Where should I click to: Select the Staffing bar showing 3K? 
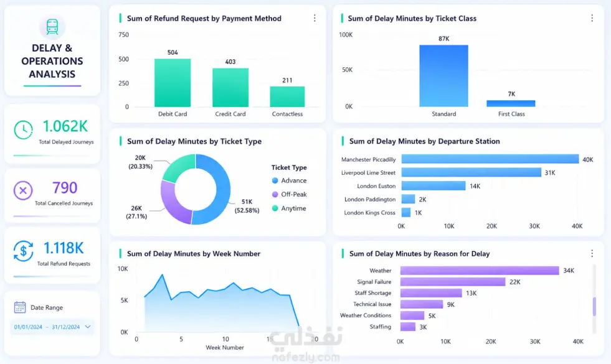coord(408,327)
